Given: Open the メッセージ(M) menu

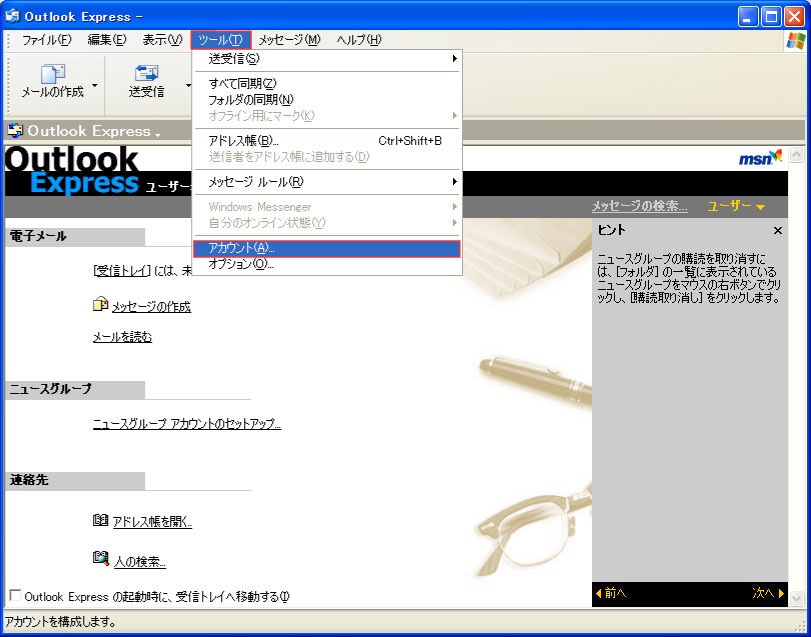Looking at the screenshot, I should click(289, 40).
